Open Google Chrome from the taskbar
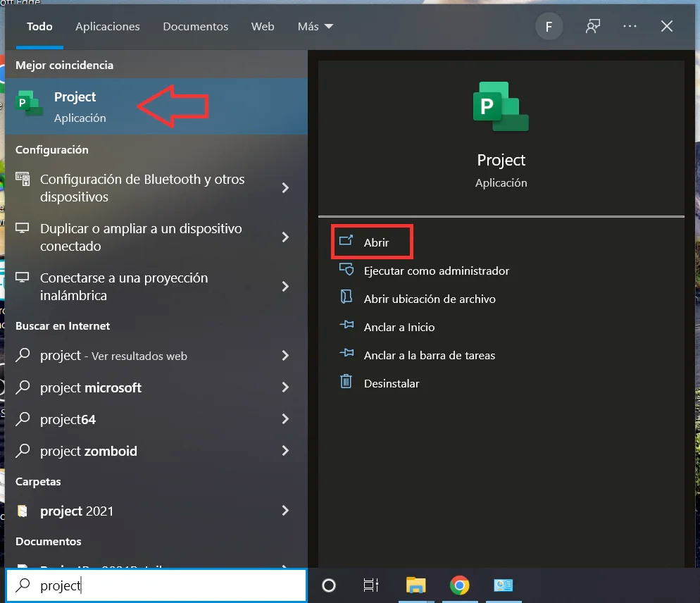Viewport: 700px width, 603px height. coord(459,585)
